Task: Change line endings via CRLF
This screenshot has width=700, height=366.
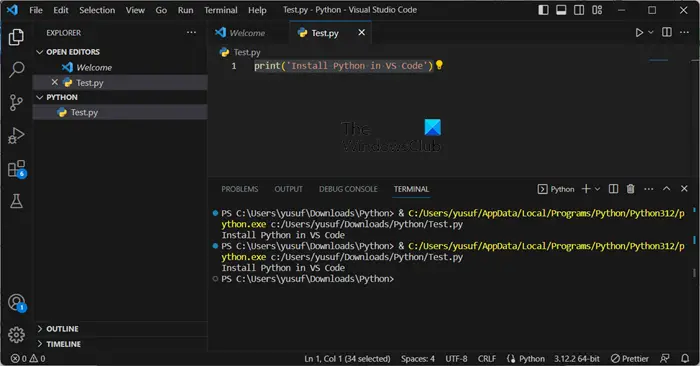Action: [487, 358]
